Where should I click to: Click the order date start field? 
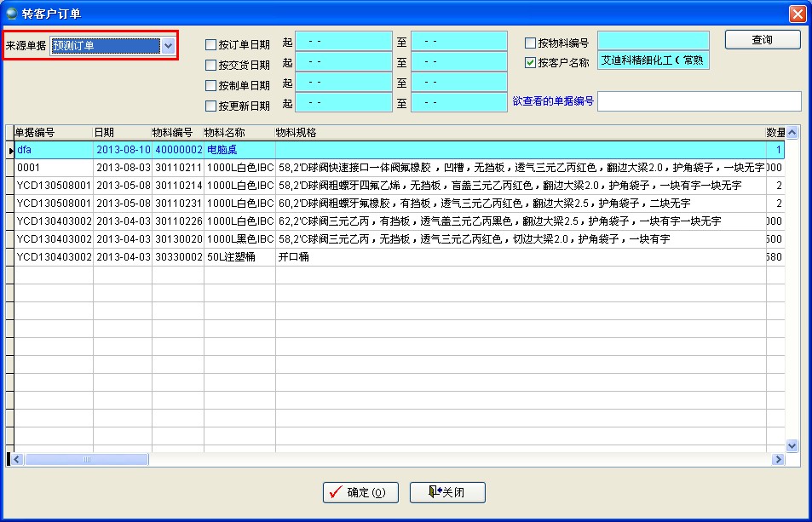pyautogui.click(x=343, y=40)
